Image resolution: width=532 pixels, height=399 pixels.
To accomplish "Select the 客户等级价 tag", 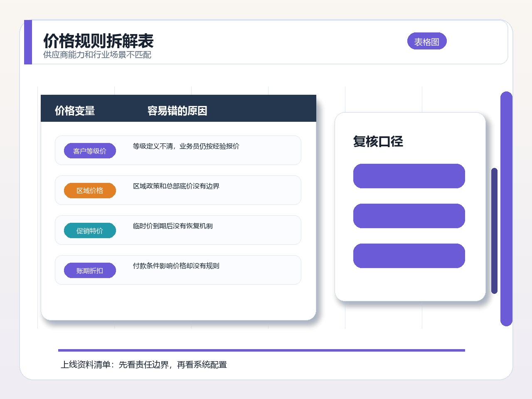I will point(90,151).
